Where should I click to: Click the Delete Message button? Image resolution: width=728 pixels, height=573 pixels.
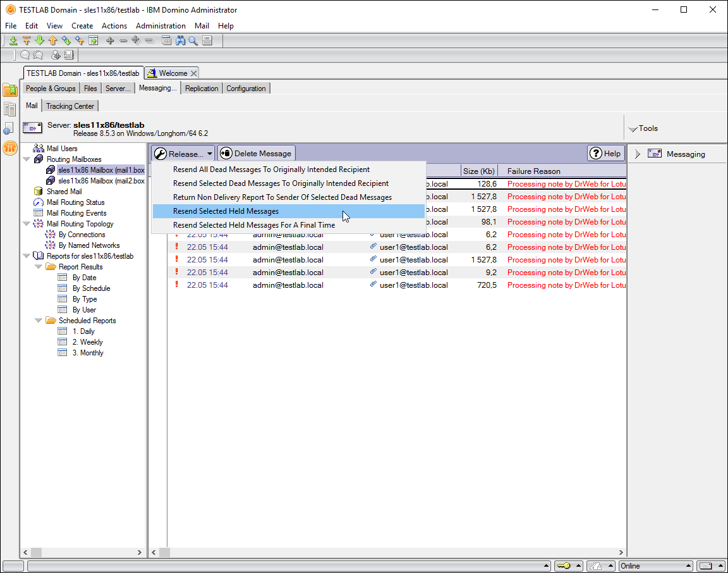point(257,154)
